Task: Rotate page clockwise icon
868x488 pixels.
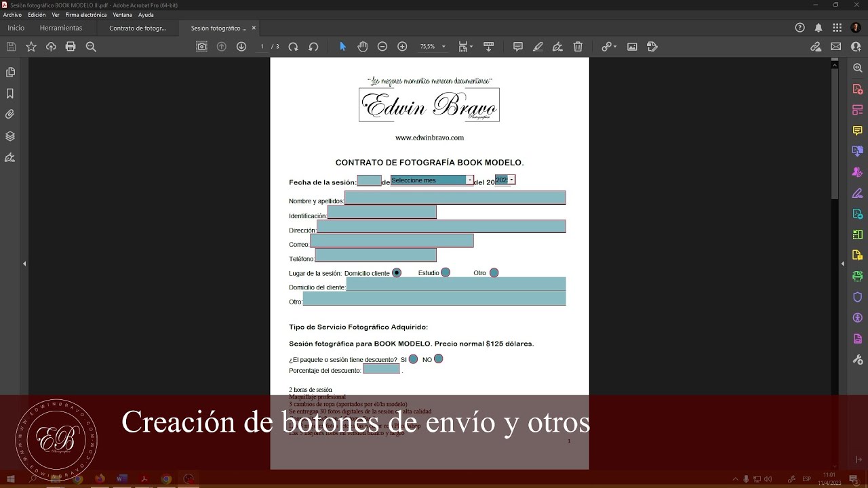Action: click(293, 47)
